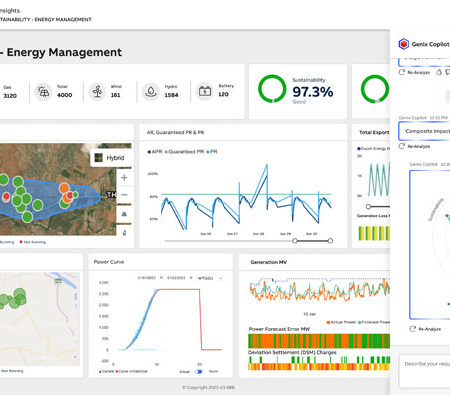Zoom out on the satellite map
Viewport: 450px width, 395px height.
click(124, 195)
